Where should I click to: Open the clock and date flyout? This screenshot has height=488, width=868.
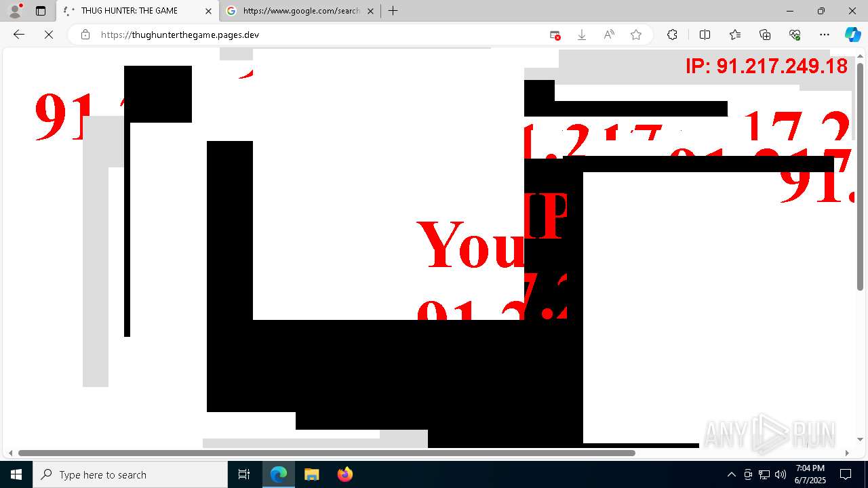click(x=810, y=474)
